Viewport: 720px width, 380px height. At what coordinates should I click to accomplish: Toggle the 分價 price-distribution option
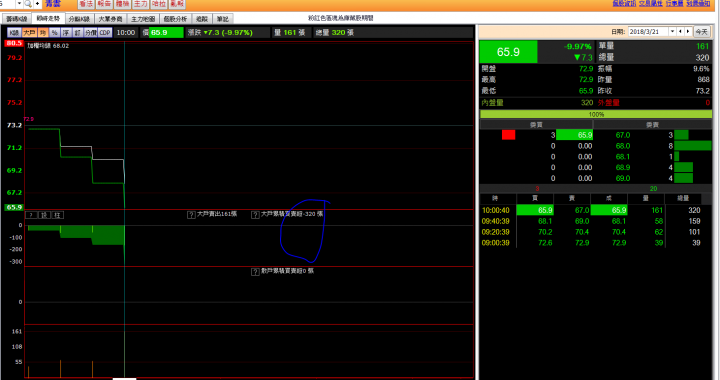[x=91, y=33]
